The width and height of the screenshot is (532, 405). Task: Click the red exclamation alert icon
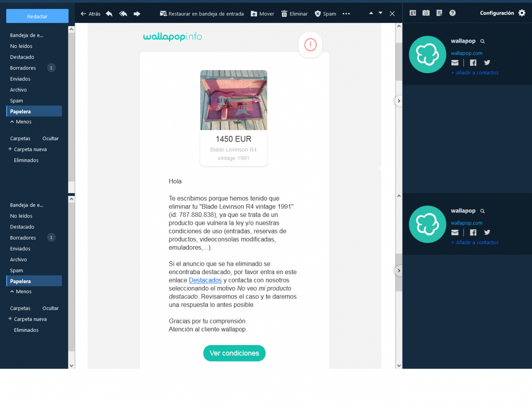[310, 45]
